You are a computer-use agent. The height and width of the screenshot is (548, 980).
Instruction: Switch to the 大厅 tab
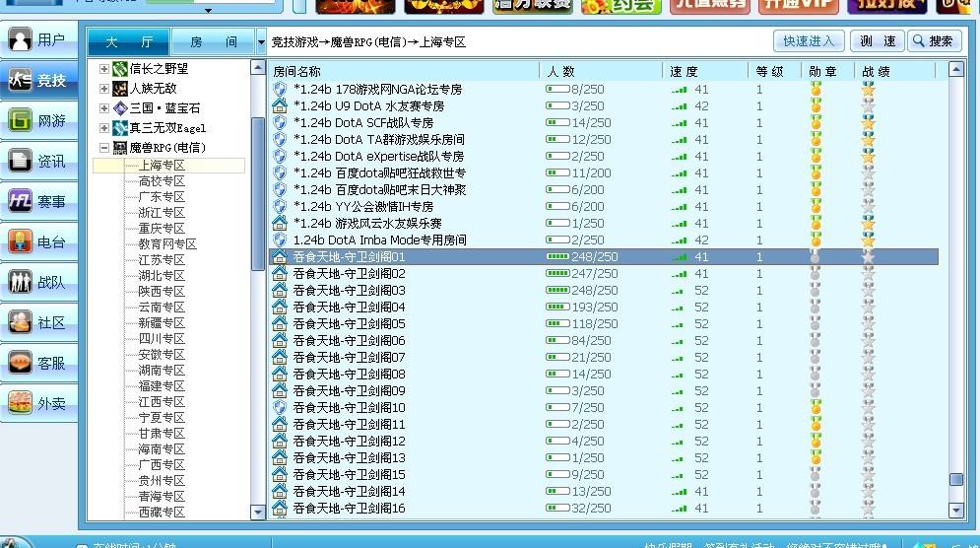[x=129, y=42]
